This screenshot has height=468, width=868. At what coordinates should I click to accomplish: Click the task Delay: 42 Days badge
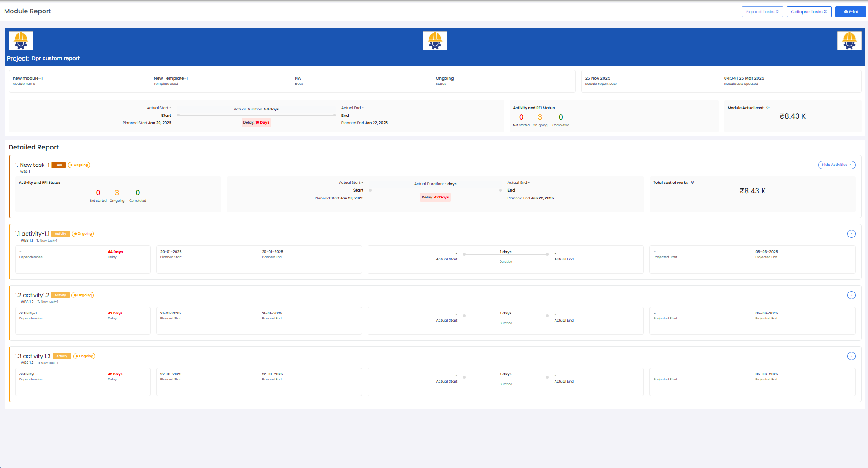pyautogui.click(x=435, y=198)
